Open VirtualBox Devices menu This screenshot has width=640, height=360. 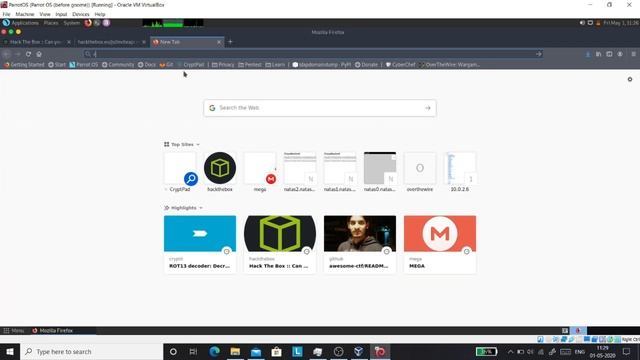click(x=80, y=14)
